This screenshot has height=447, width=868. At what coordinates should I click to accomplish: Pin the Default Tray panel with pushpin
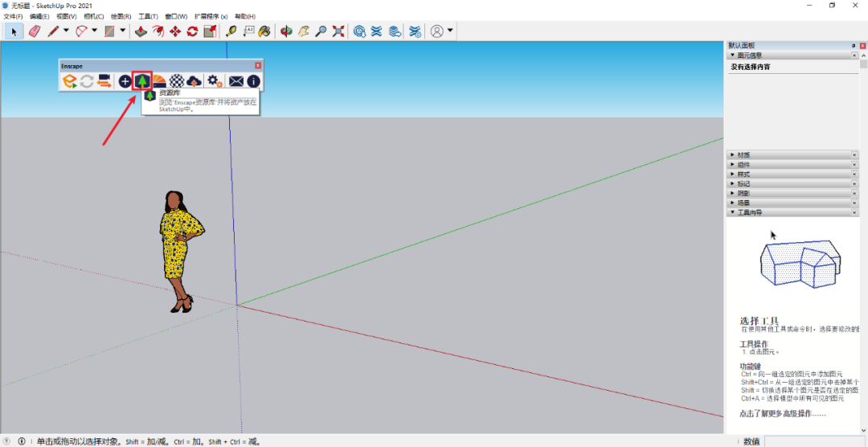click(854, 46)
